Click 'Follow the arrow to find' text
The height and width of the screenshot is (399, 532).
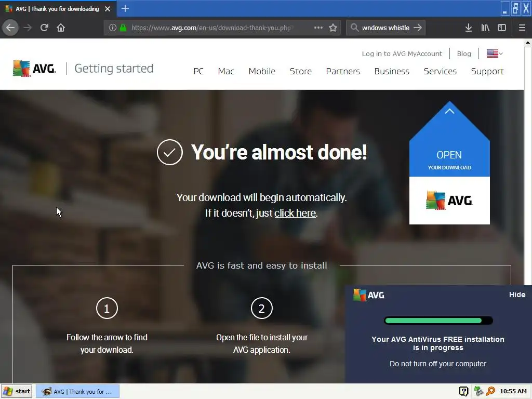[107, 337]
